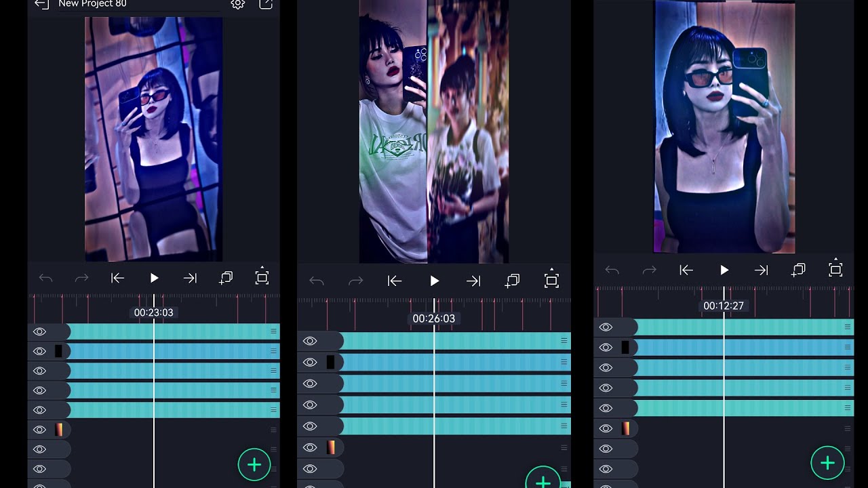Tap the duplicate layers icon in 00:26:03 editor
Screen dimensions: 868x488
pyautogui.click(x=512, y=281)
